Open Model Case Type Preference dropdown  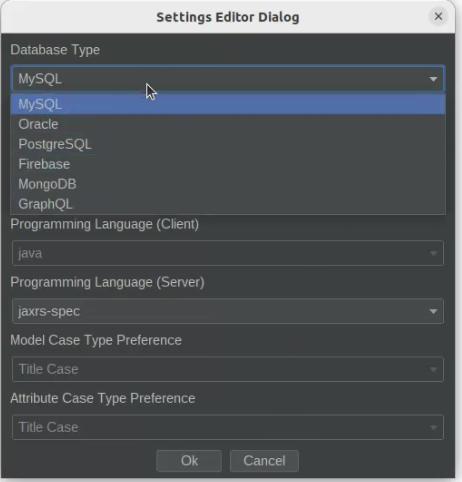coord(228,369)
